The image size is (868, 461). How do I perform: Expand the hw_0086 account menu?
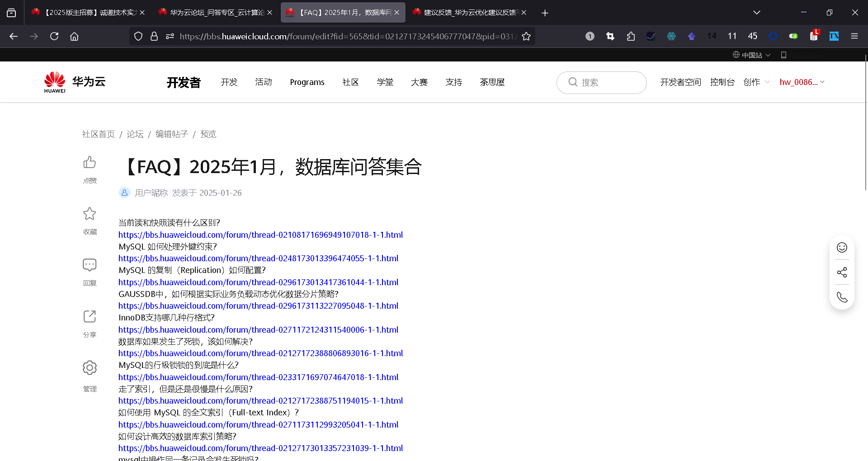click(x=802, y=82)
